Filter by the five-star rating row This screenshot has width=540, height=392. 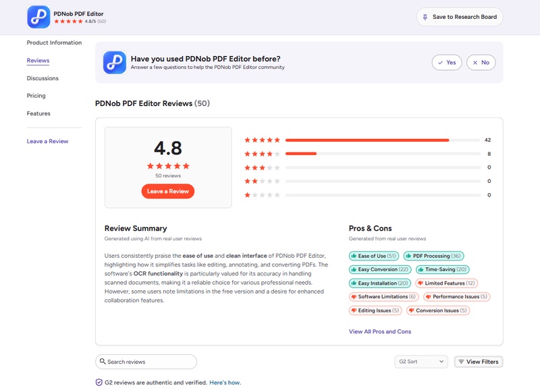[x=368, y=140]
